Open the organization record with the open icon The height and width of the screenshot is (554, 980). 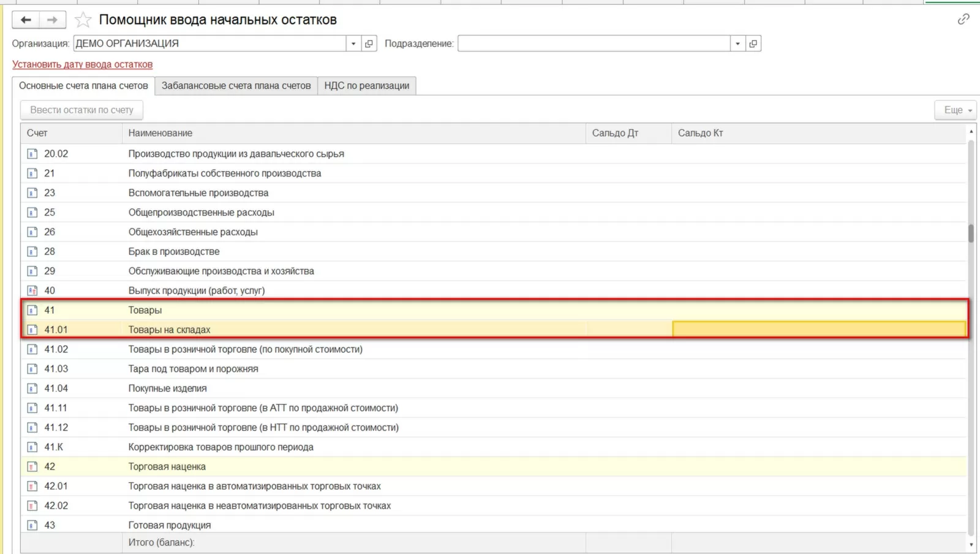point(369,44)
